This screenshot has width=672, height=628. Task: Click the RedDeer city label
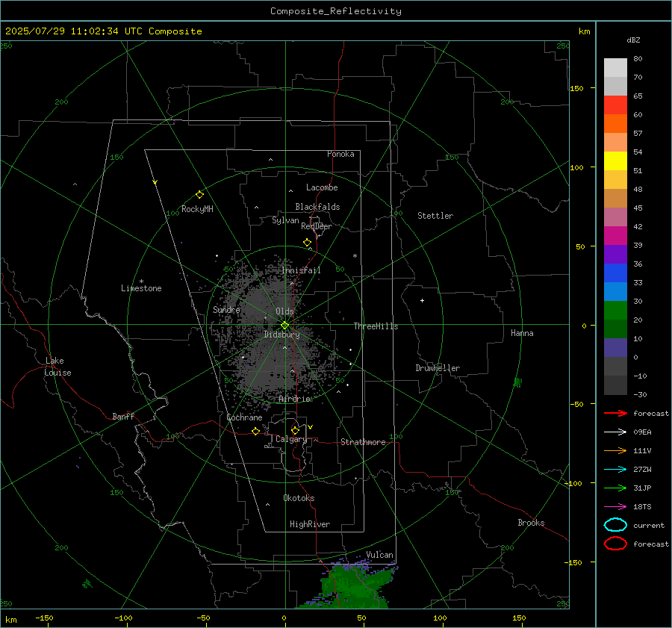pos(317,226)
